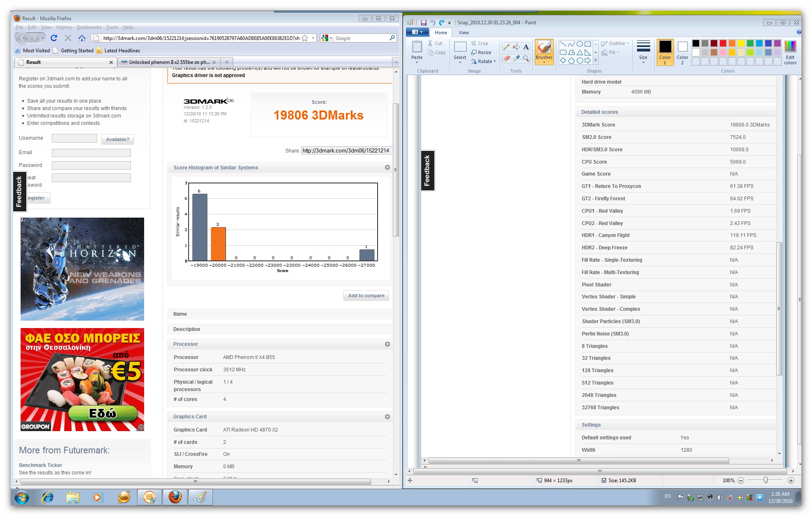This screenshot has height=516, width=812.
Task: Select the red color swatch
Action: [723, 43]
